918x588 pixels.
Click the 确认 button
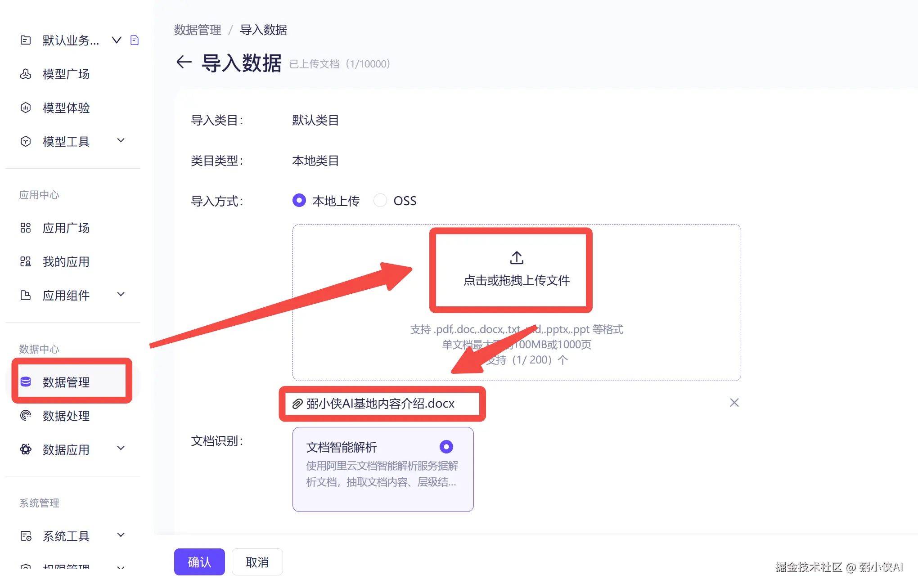tap(199, 562)
